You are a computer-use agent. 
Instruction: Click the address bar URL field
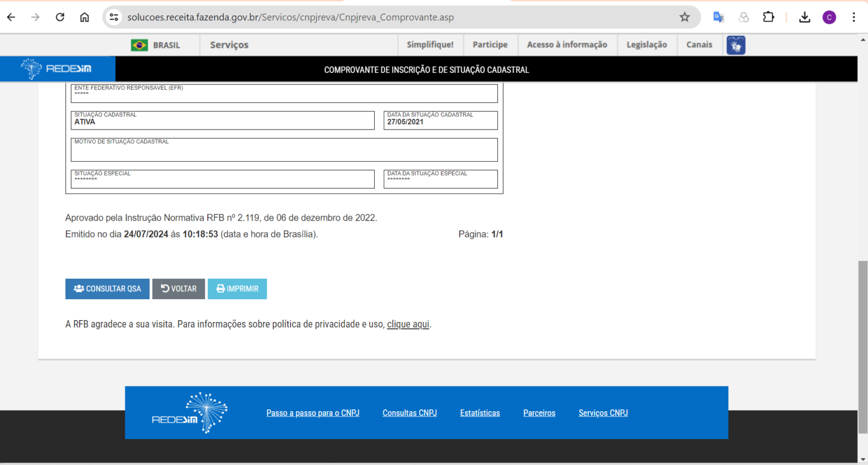click(x=339, y=17)
